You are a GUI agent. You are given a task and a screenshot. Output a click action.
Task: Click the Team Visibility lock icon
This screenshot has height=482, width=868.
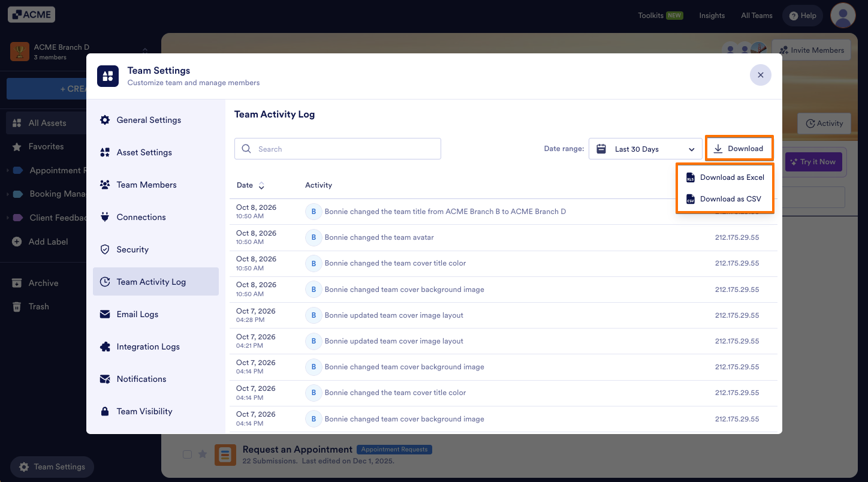click(x=105, y=411)
